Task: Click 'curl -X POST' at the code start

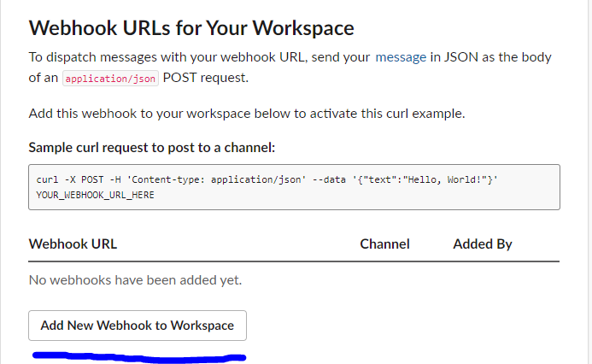Action: [70, 179]
